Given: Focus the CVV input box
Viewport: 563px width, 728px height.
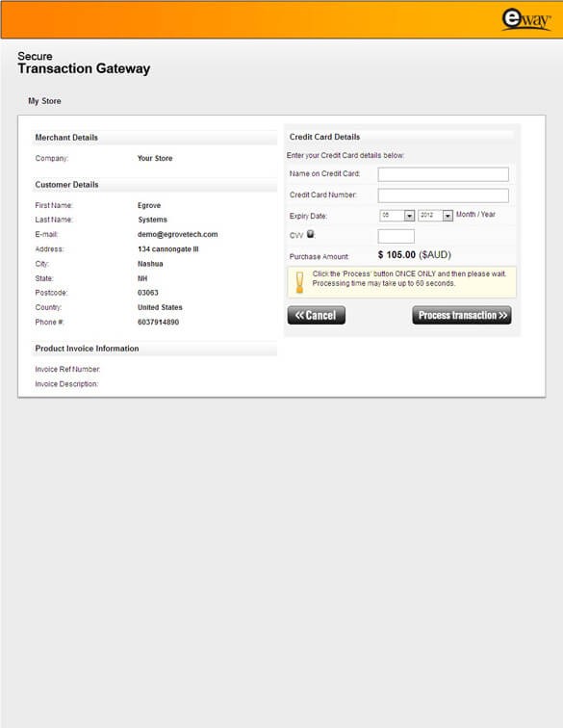Looking at the screenshot, I should click(396, 236).
